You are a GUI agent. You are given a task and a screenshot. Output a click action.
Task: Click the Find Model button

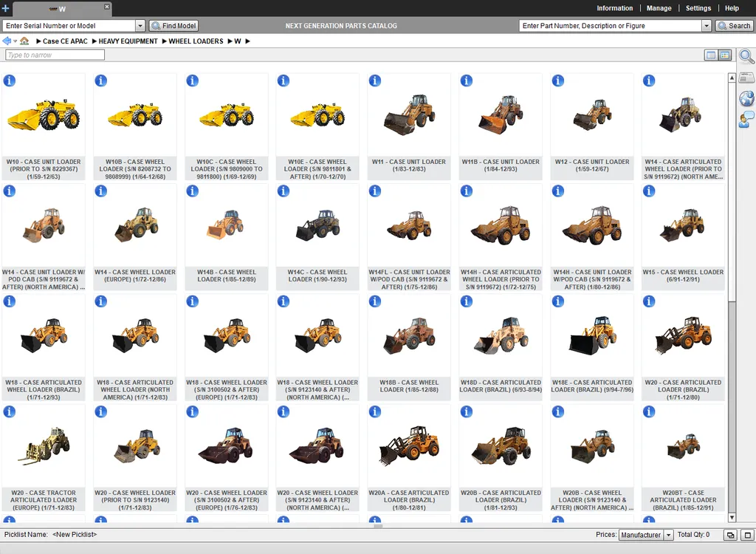[173, 26]
